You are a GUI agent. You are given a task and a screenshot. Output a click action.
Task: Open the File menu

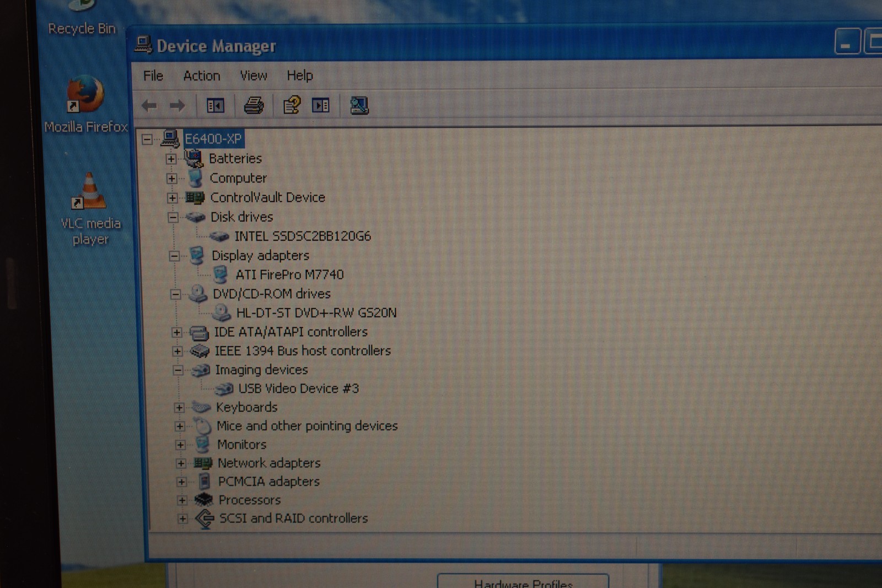[x=153, y=75]
